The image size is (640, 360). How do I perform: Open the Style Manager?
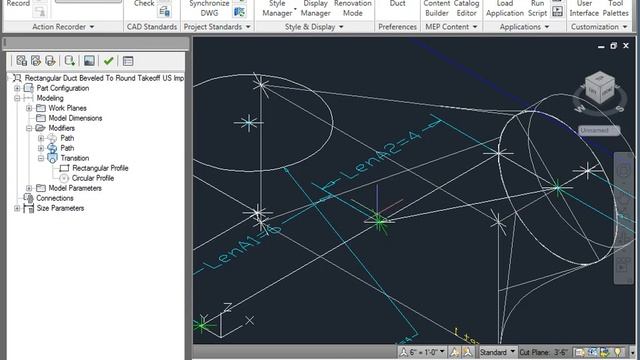click(277, 8)
